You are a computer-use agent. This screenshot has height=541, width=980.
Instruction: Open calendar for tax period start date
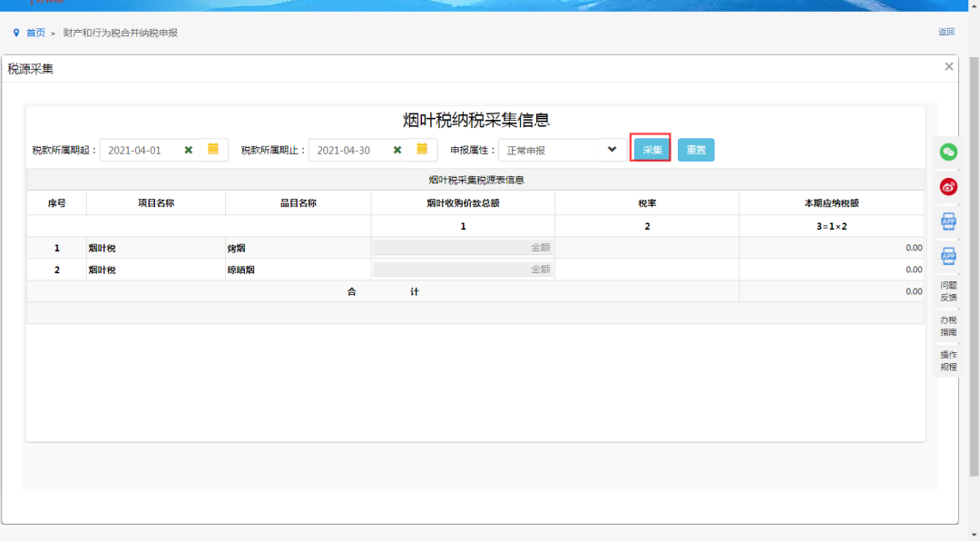pos(213,150)
